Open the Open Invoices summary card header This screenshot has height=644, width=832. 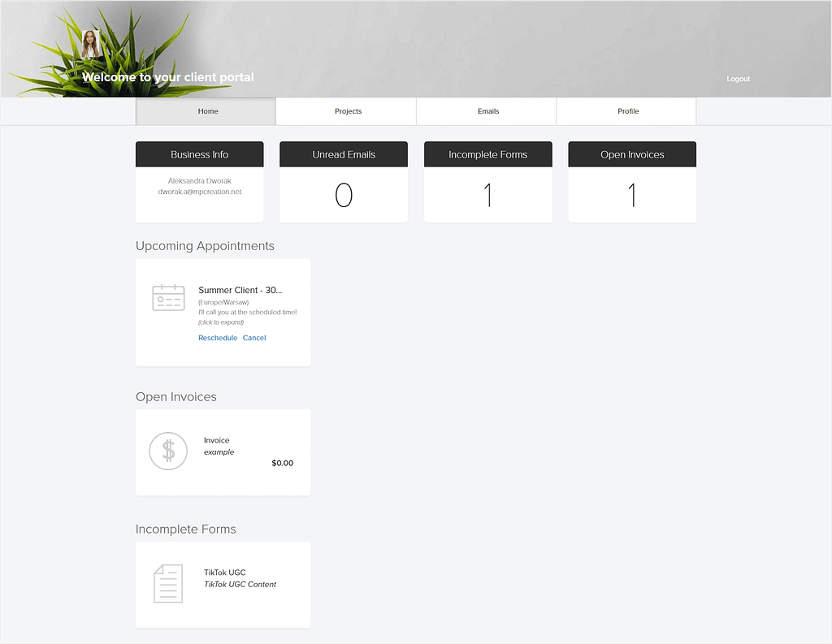coord(632,154)
